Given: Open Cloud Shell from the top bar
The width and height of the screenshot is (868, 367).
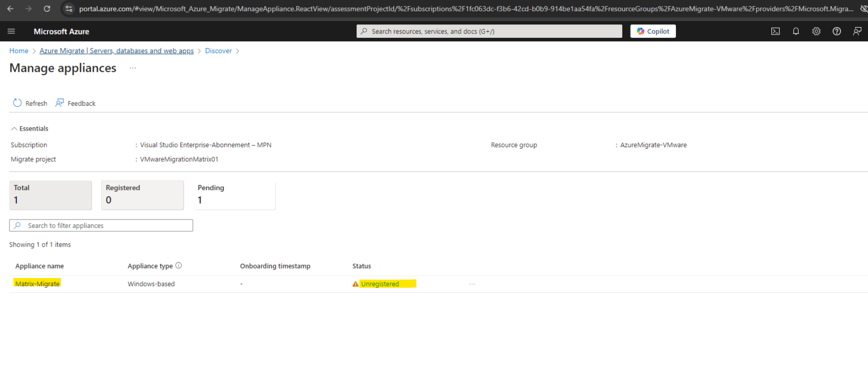Looking at the screenshot, I should click(775, 31).
